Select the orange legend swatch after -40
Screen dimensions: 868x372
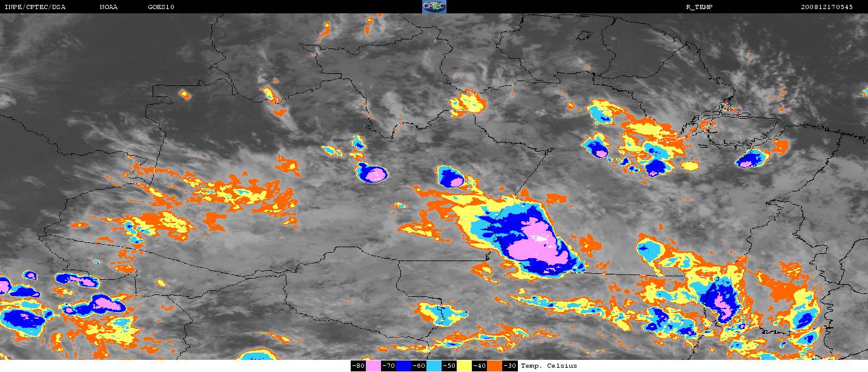pyautogui.click(x=494, y=366)
